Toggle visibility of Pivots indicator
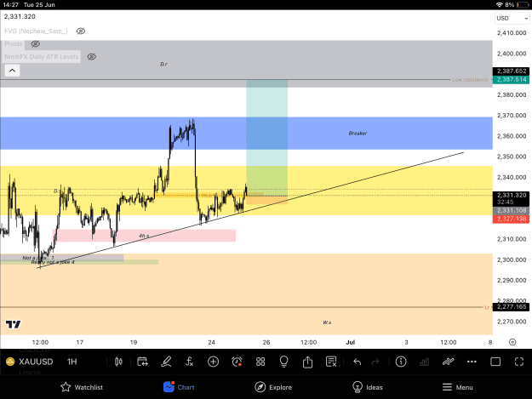 (x=36, y=44)
